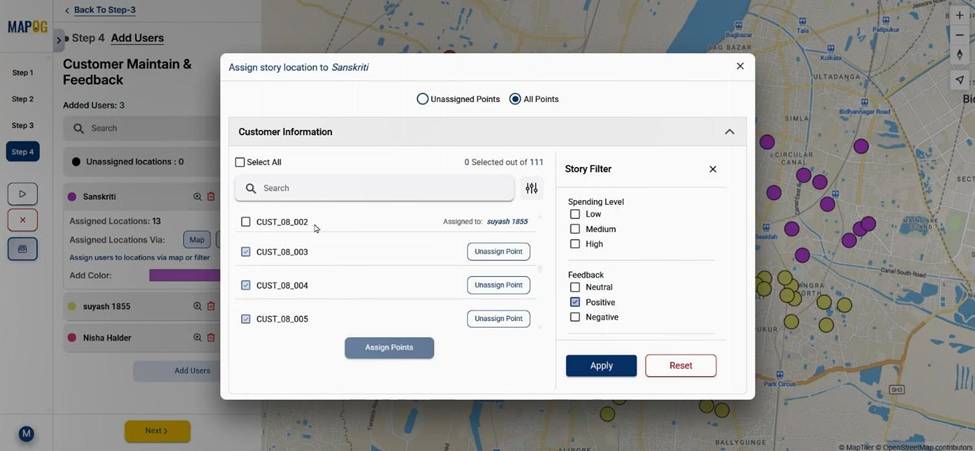Open the story filter settings icon

[x=531, y=188]
